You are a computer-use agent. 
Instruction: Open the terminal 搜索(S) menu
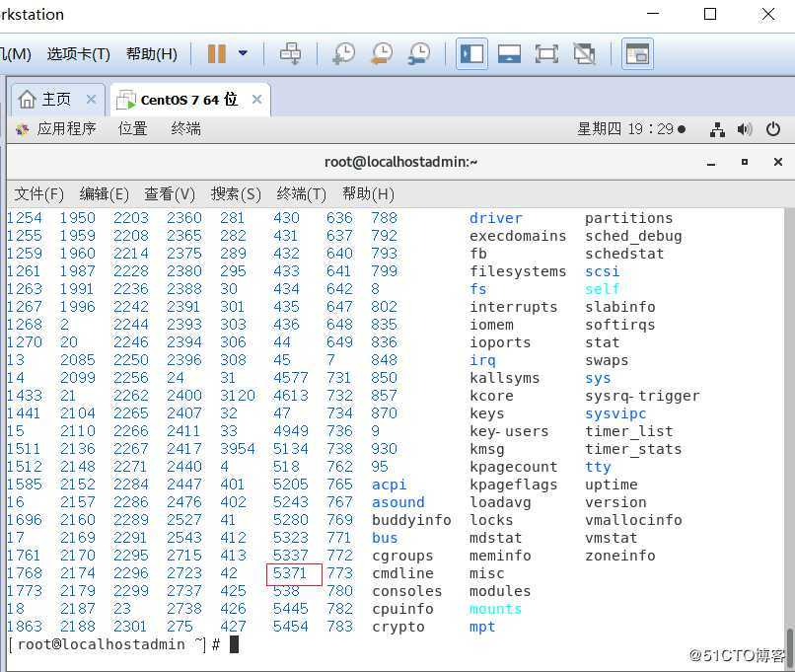236,194
